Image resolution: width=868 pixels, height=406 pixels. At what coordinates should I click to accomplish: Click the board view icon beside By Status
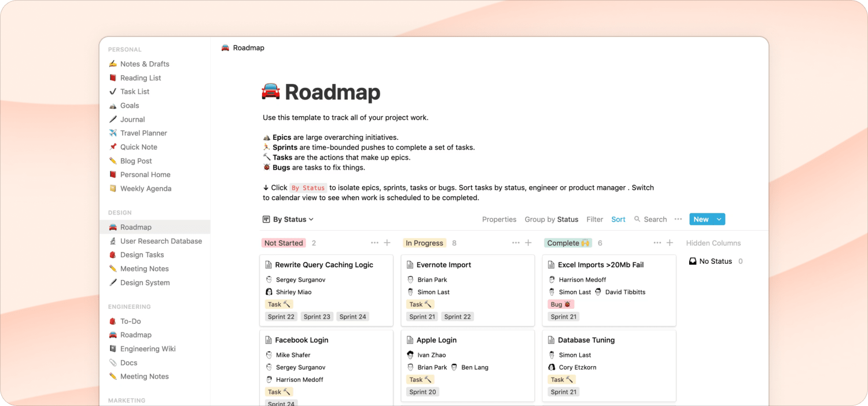(x=266, y=220)
